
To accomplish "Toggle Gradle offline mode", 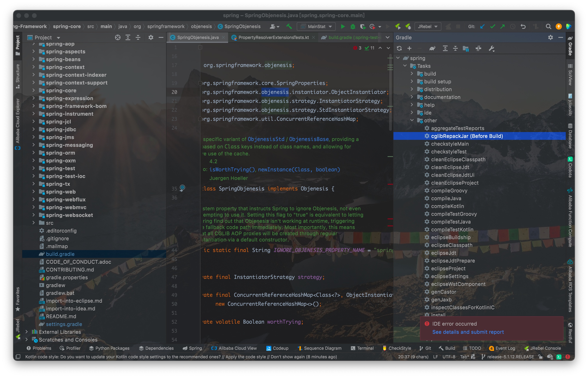I will 478,48.
